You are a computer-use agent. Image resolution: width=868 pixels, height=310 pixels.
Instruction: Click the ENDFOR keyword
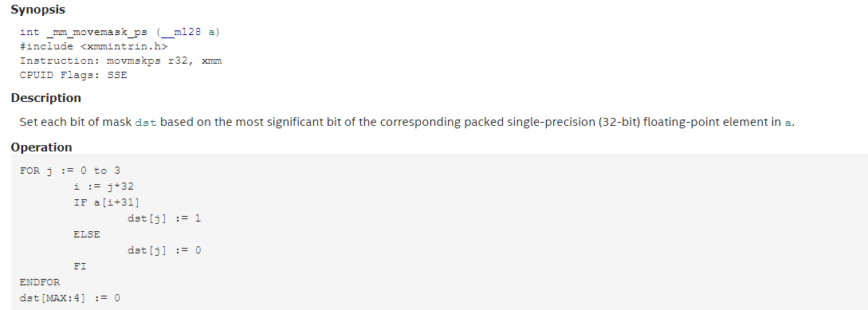point(40,282)
